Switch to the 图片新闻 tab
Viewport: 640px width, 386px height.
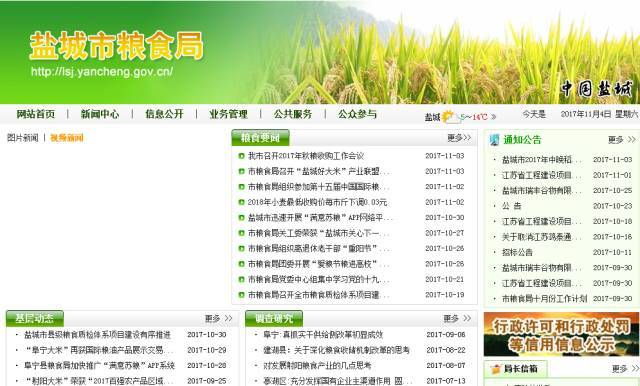pos(22,138)
